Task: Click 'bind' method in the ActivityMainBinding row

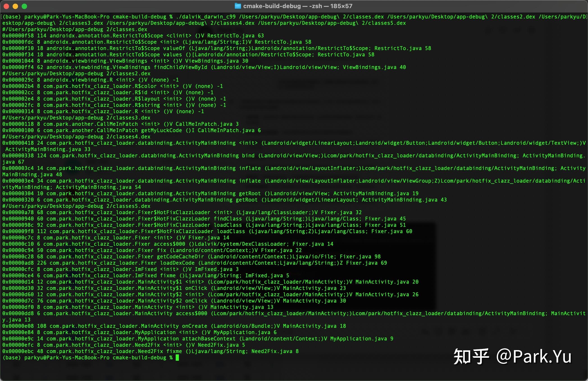Action: [x=248, y=156]
